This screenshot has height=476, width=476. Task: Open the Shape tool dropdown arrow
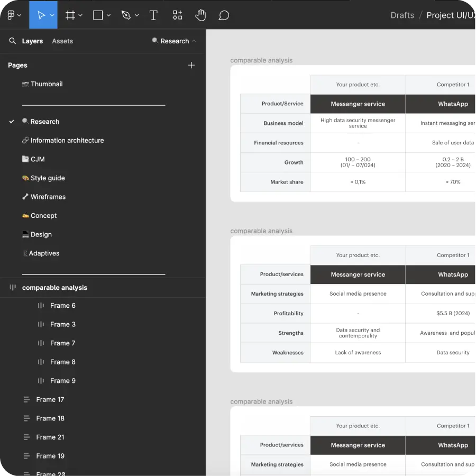click(107, 15)
